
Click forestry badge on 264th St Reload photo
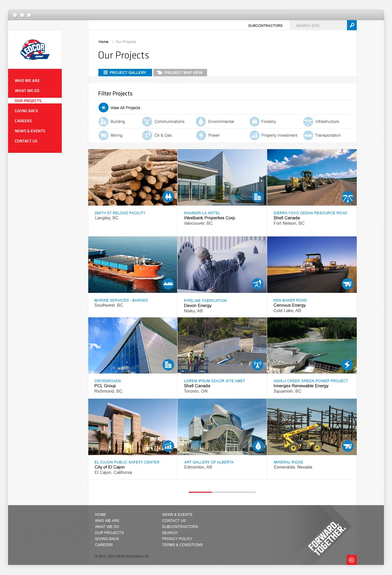(x=168, y=196)
